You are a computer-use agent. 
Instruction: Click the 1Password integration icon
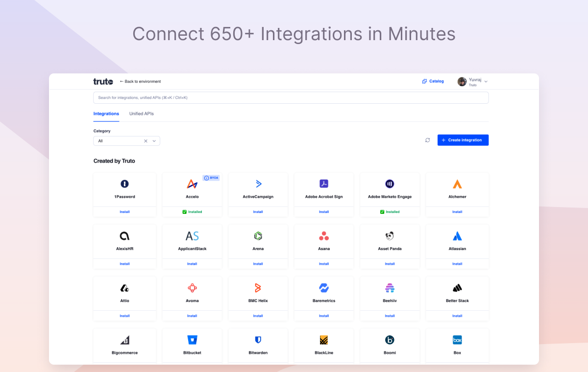click(124, 184)
